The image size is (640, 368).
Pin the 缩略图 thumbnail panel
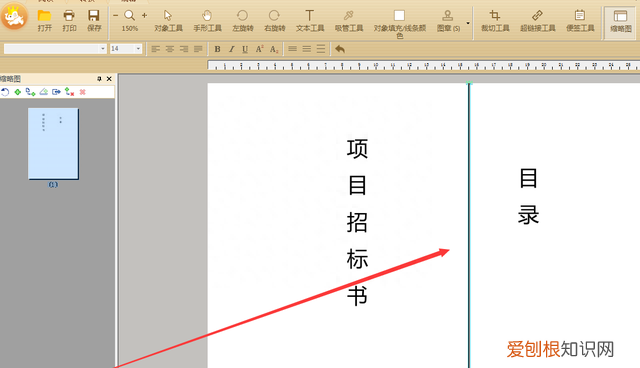click(99, 79)
